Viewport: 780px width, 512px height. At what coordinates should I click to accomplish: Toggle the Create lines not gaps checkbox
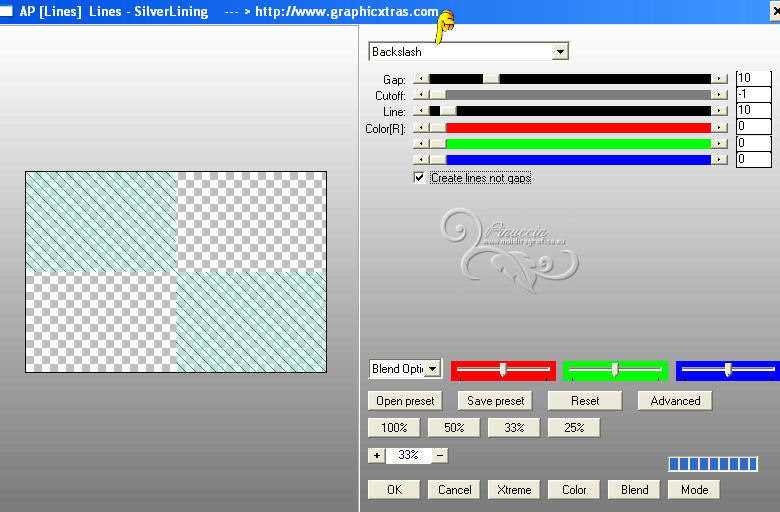point(419,178)
